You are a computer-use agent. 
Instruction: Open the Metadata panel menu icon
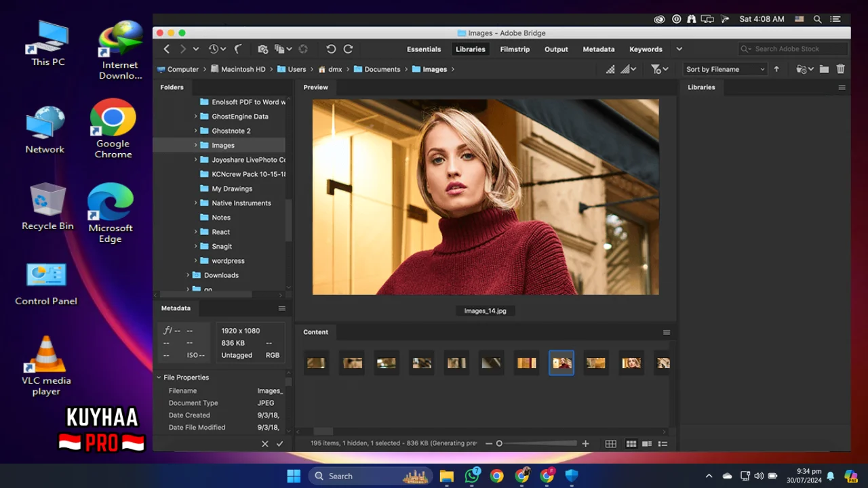[282, 308]
